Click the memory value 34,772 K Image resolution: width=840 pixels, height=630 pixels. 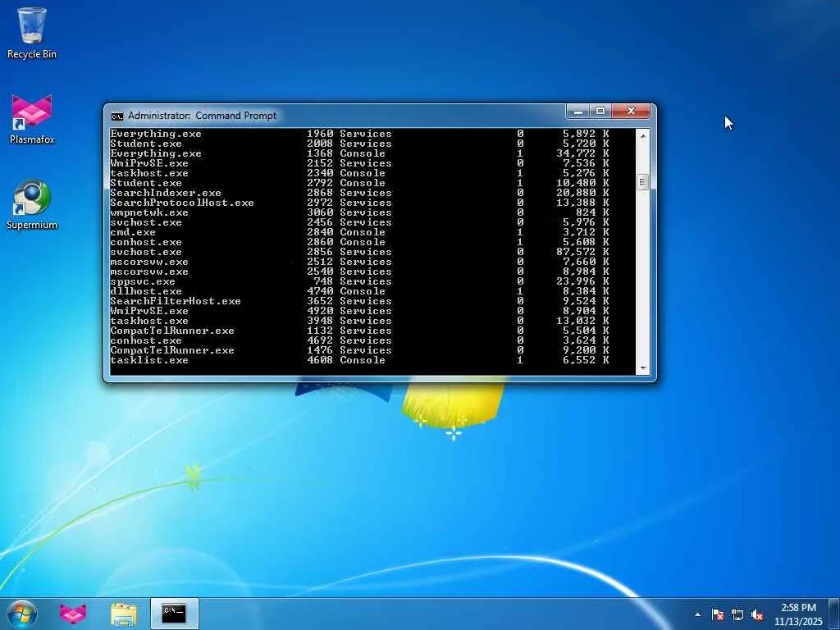582,153
